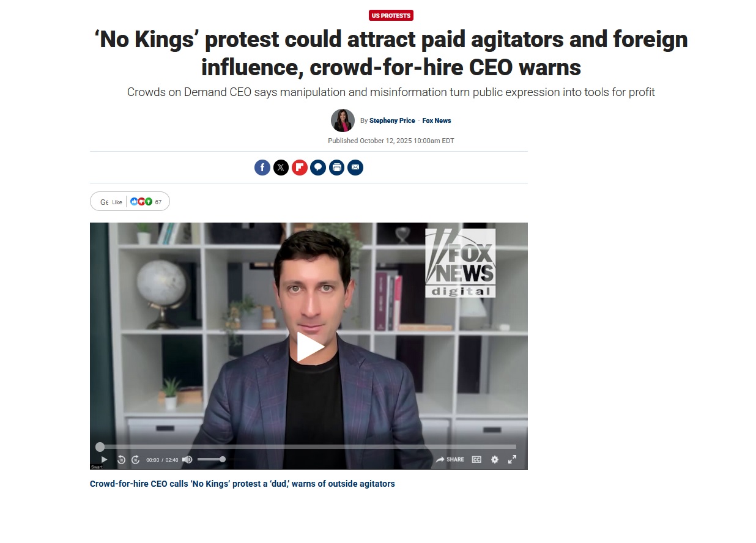
Task: Skip forward ten seconds
Action: tap(136, 459)
